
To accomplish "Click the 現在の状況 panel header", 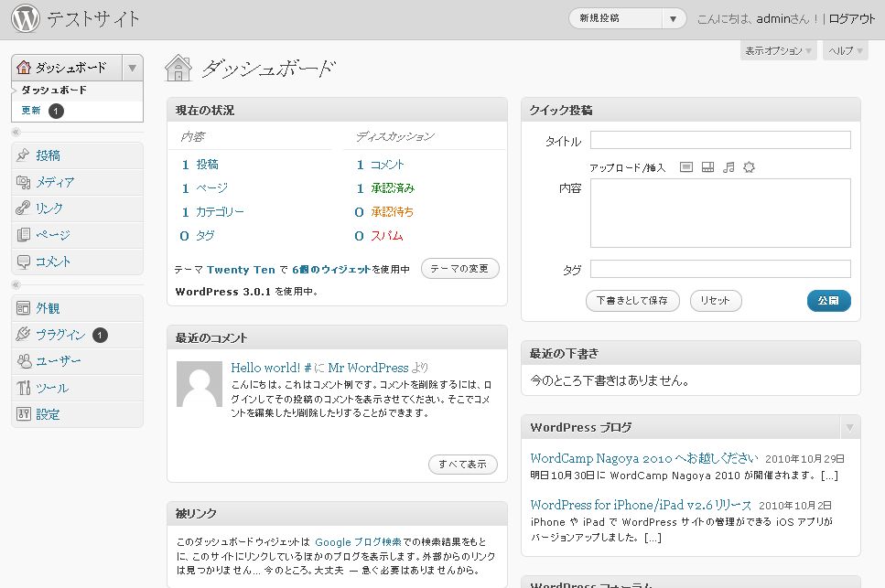I will tap(337, 110).
